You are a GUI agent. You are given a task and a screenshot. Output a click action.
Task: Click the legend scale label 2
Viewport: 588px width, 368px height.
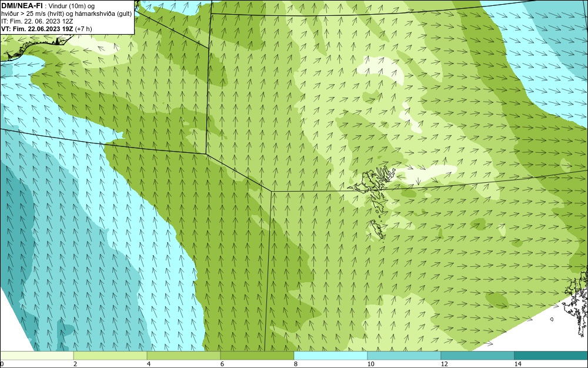click(75, 364)
